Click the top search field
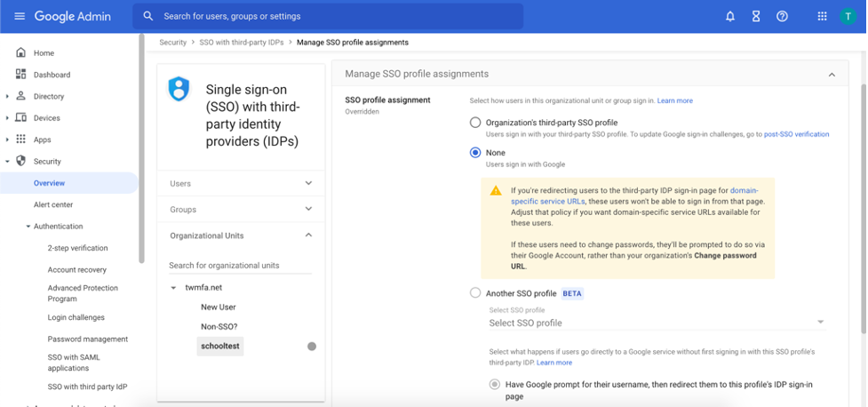Image resolution: width=868 pixels, height=407 pixels. click(328, 16)
